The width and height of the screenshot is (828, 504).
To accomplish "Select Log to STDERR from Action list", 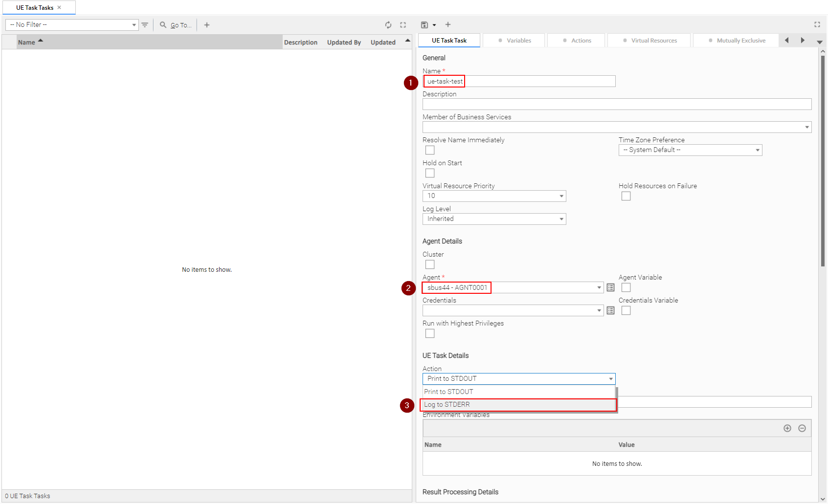I will pyautogui.click(x=518, y=405).
